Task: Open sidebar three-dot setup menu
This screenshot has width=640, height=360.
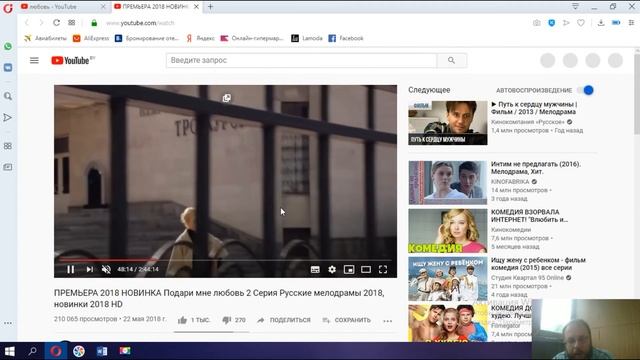Action: pos(8,323)
